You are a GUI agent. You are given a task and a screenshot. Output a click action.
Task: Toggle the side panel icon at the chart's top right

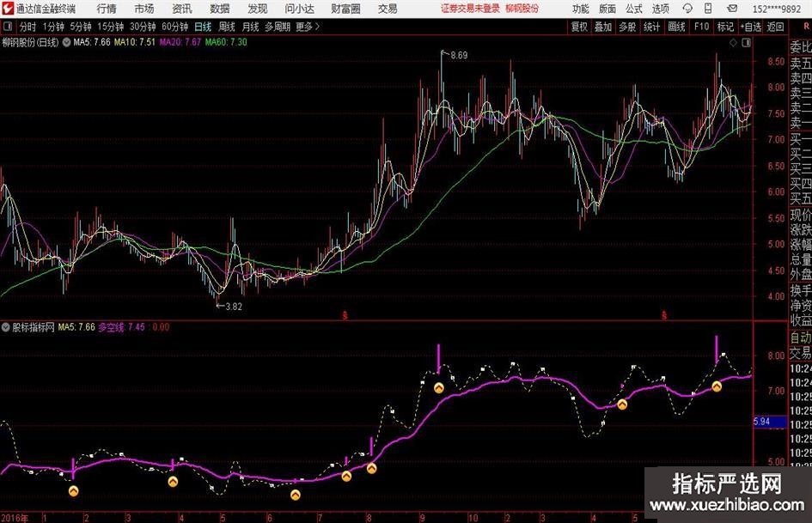tap(746, 43)
